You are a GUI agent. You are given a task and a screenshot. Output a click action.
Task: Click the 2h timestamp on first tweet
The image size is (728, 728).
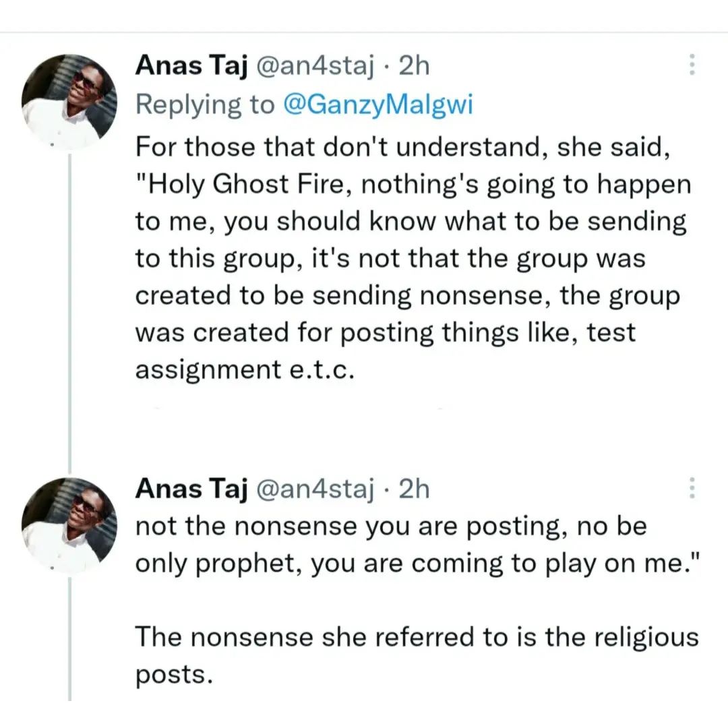point(414,65)
